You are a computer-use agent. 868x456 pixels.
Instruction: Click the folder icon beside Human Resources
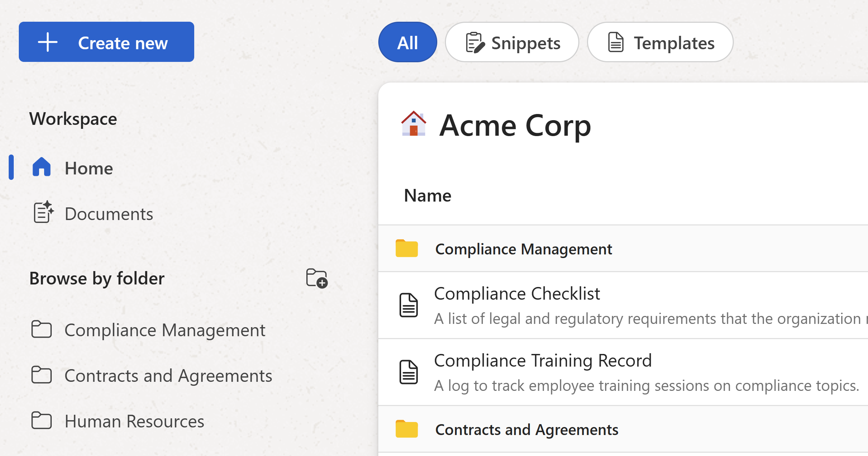click(x=42, y=421)
